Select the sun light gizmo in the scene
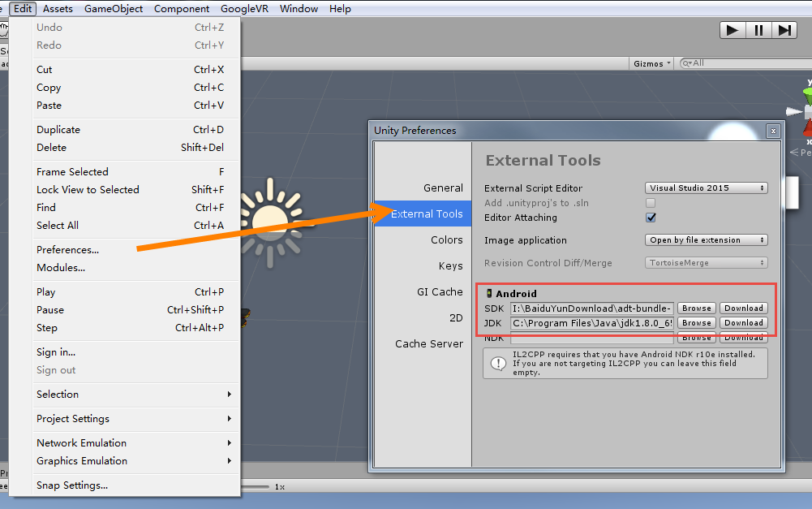The width and height of the screenshot is (812, 509). coord(270,222)
